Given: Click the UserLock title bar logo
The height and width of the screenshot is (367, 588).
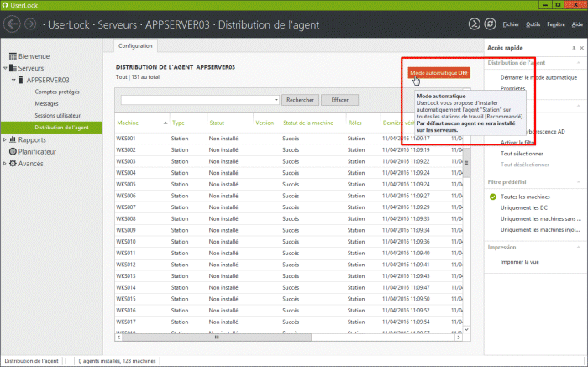Looking at the screenshot, I should click(5, 5).
